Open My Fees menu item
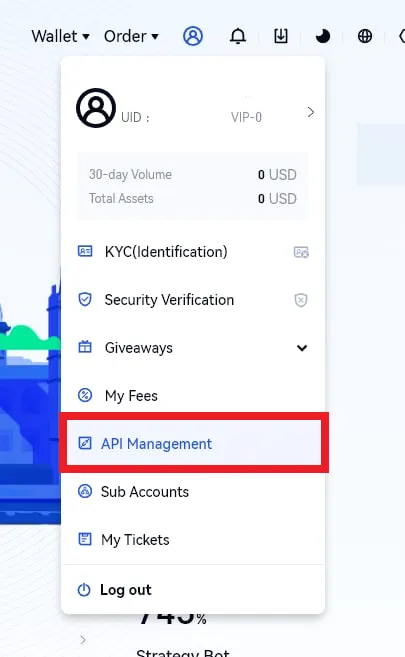Screen dimensions: 405x657 193,396
